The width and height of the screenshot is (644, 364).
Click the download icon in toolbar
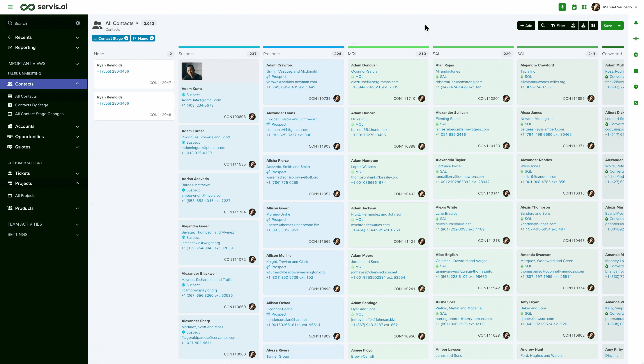click(583, 25)
